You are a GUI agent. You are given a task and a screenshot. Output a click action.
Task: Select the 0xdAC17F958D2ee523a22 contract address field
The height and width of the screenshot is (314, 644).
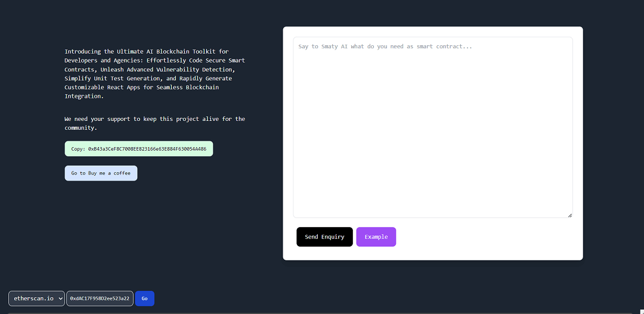tap(100, 299)
